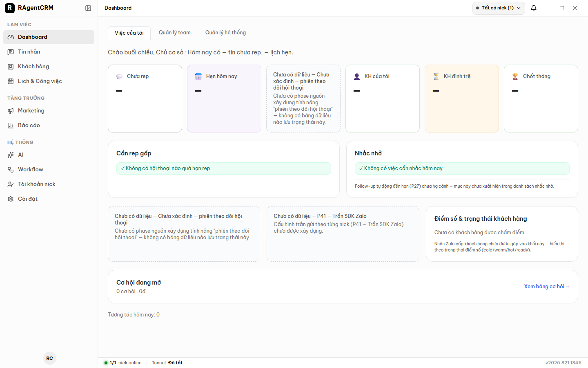The image size is (588, 368).
Task: Click the hourglass icon on KH đình trệ card
Action: [436, 76]
